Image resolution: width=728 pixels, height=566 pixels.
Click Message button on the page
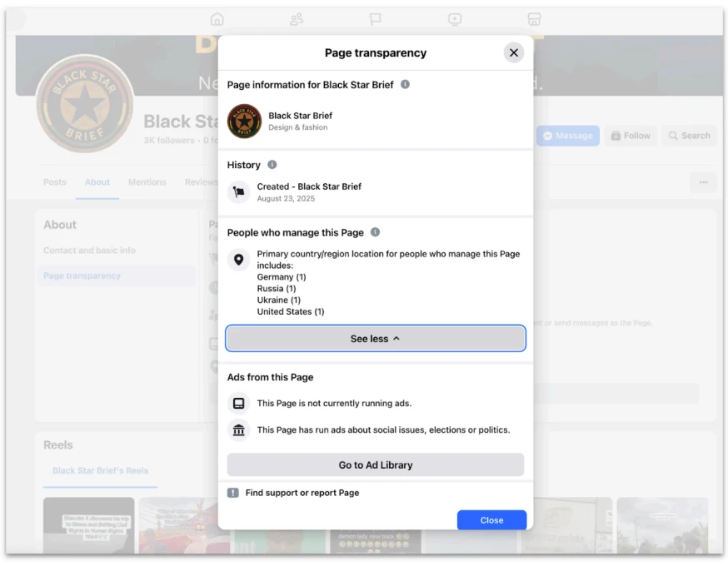tap(568, 136)
